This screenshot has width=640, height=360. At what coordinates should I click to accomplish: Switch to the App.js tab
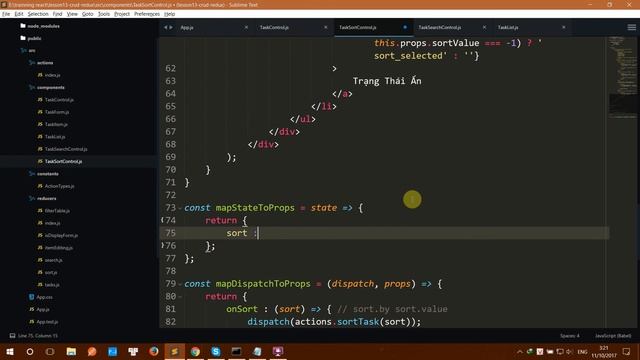(x=187, y=27)
